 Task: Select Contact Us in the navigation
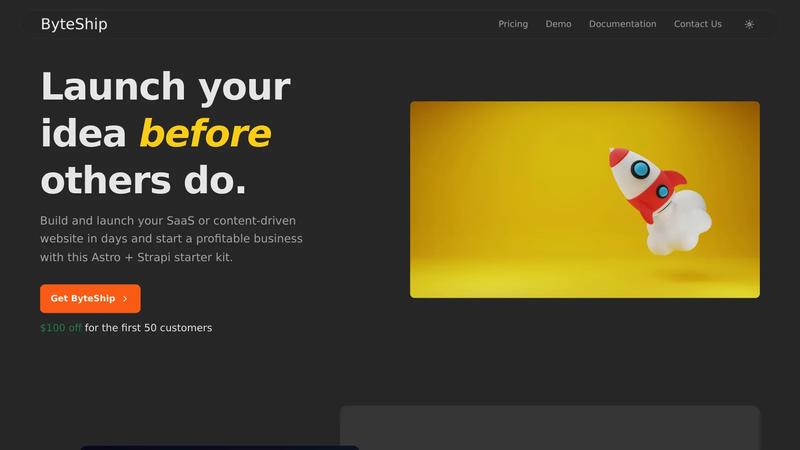[697, 24]
